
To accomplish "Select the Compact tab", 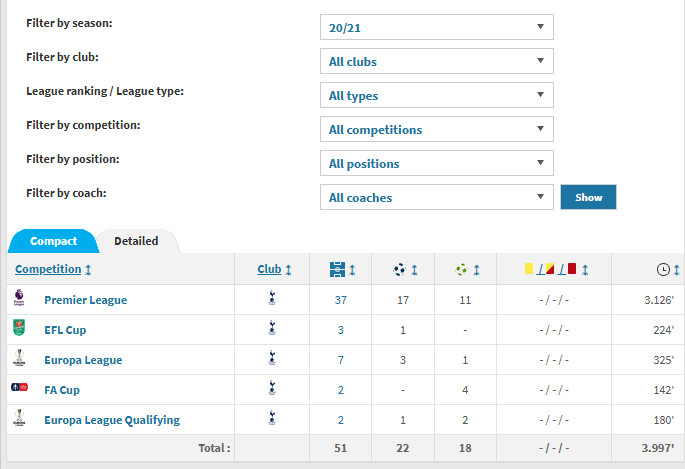I will [x=53, y=241].
